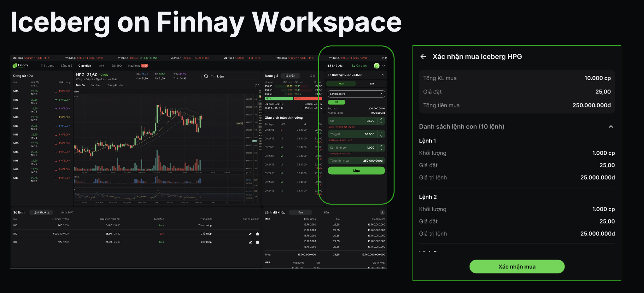Image resolution: width=644 pixels, height=293 pixels.
Task: Click the green Mua submit button
Action: pyautogui.click(x=356, y=170)
